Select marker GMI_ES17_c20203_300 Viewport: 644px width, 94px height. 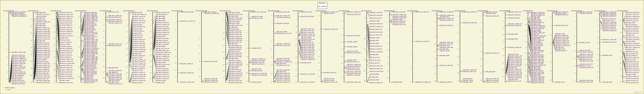click(331, 29)
